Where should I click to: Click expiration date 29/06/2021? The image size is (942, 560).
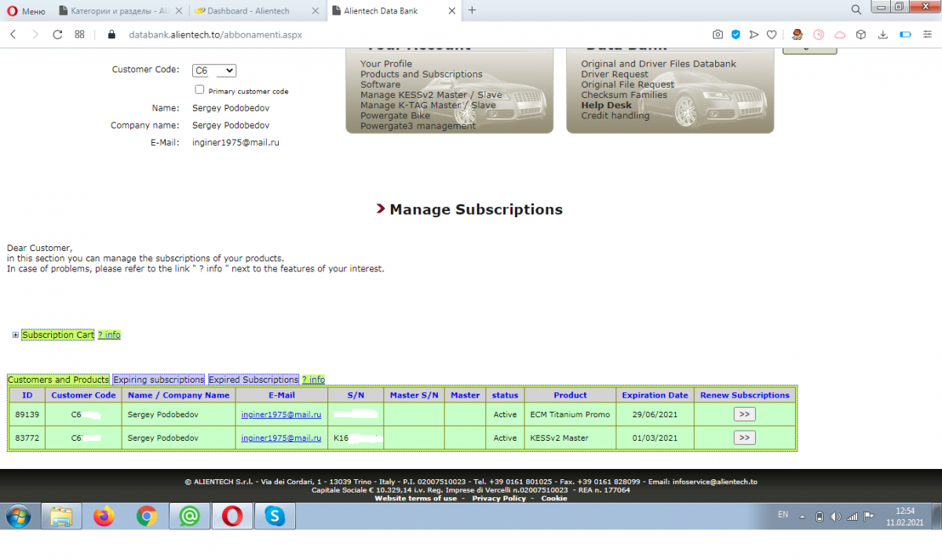tap(655, 414)
